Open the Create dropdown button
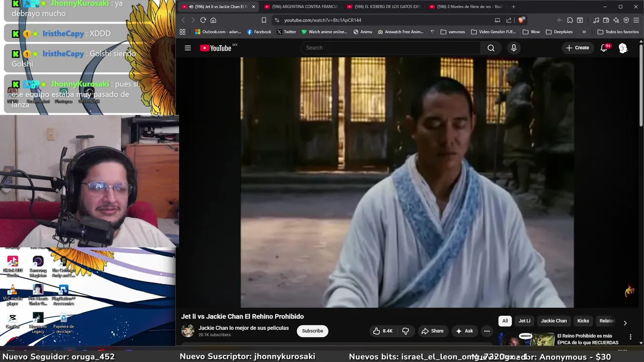644x362 pixels. [x=577, y=48]
